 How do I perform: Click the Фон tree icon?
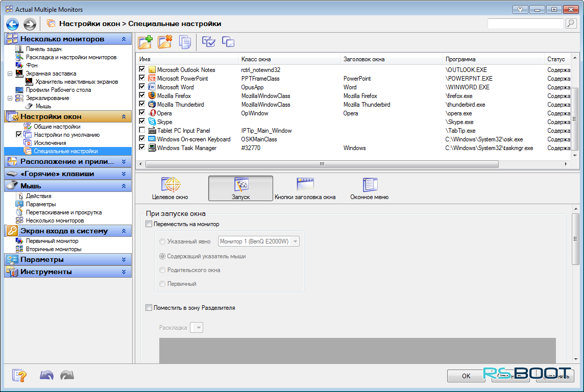coord(19,65)
